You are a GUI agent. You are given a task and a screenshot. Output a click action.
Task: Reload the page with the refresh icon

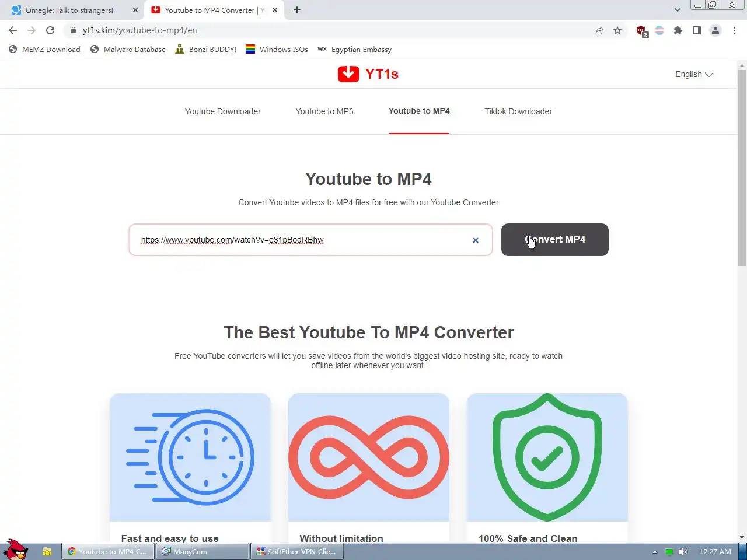(x=50, y=30)
